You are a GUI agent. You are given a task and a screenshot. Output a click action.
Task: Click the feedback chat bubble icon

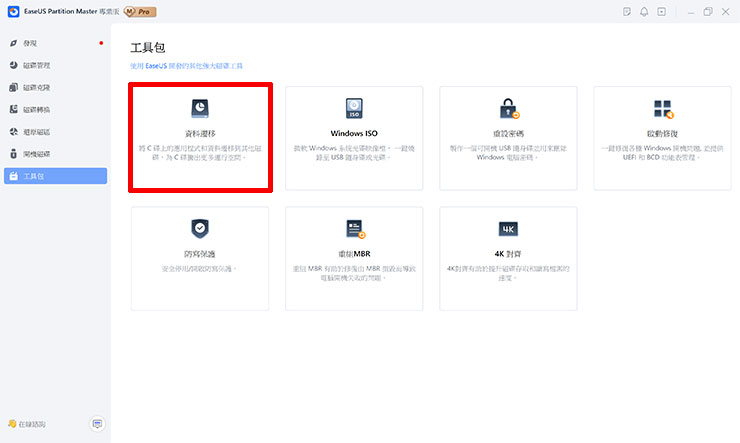point(97,424)
